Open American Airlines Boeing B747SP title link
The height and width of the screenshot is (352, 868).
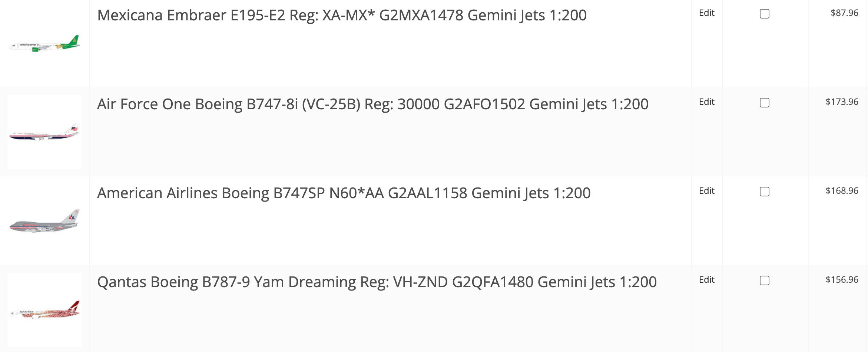[x=344, y=193]
